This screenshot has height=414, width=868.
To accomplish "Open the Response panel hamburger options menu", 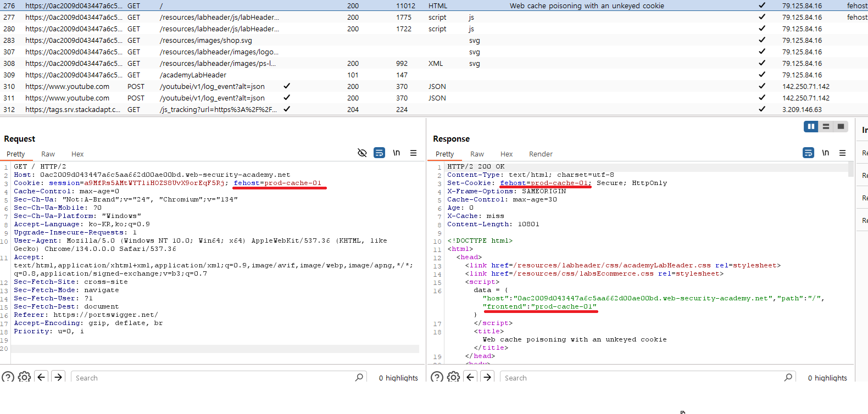I will (x=842, y=153).
